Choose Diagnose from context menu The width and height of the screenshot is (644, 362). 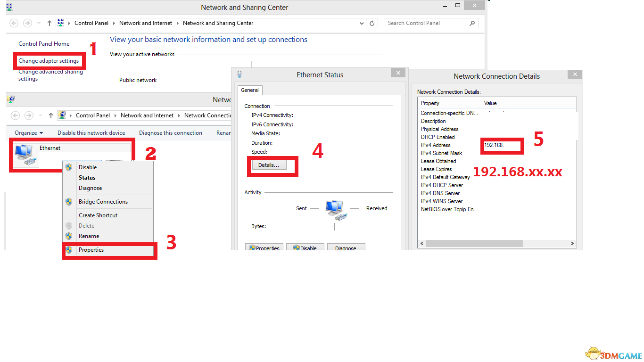[108, 188]
